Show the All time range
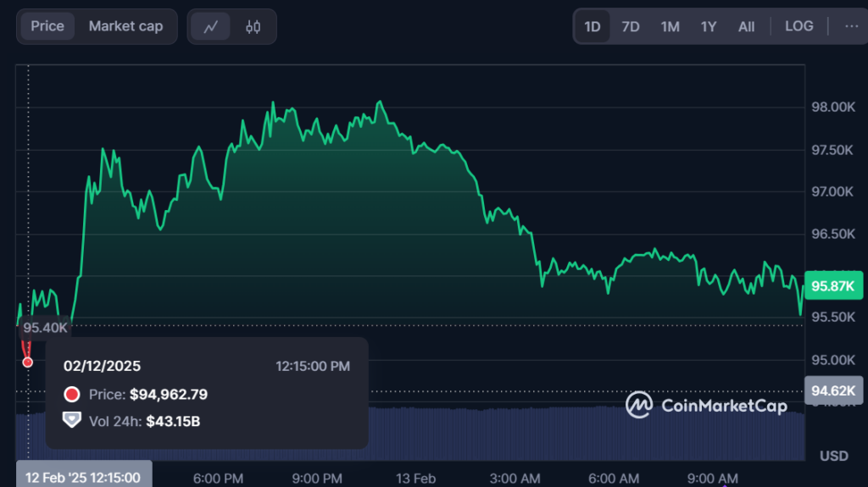Screen dimensions: 868x487 [x=746, y=26]
